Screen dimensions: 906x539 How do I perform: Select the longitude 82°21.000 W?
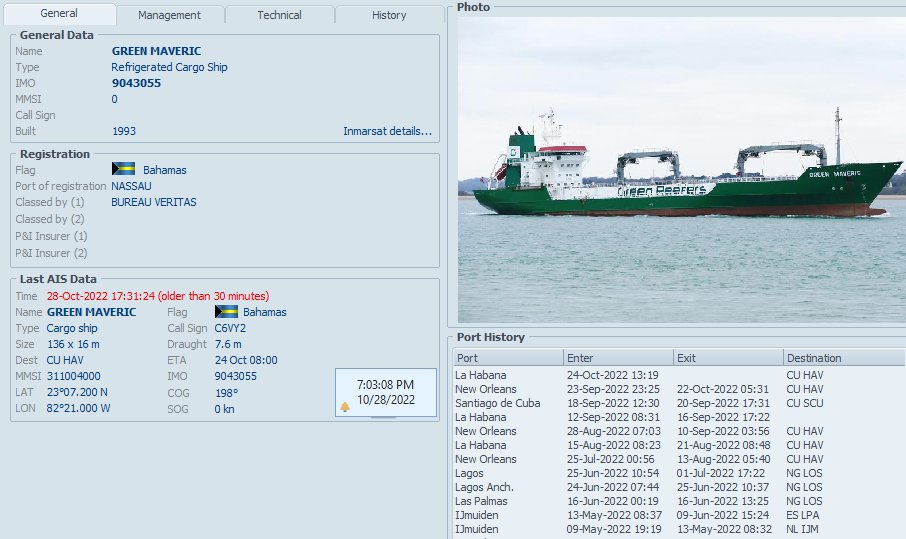[x=78, y=408]
